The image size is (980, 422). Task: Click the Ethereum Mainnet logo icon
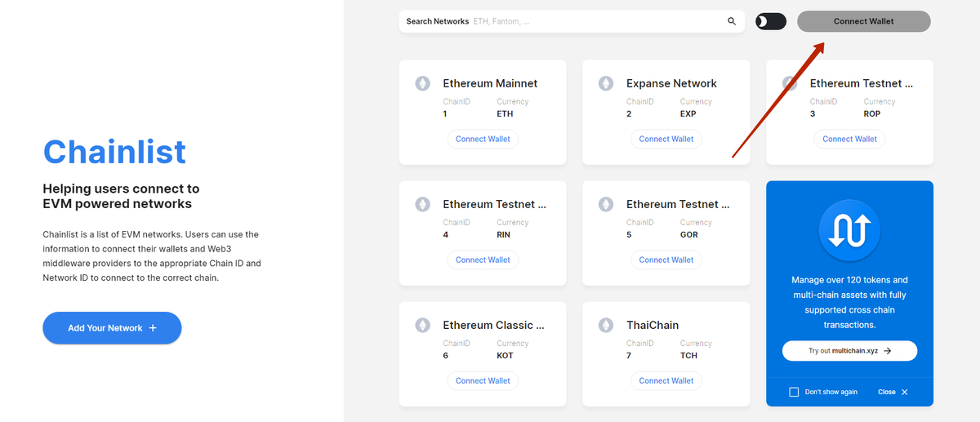pyautogui.click(x=422, y=83)
